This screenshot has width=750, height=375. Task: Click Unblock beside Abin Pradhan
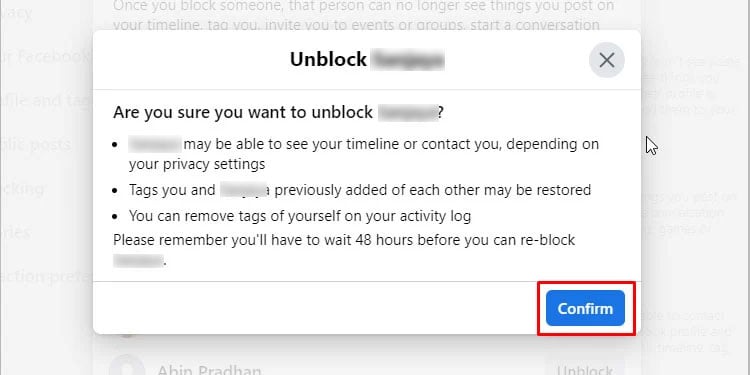click(585, 370)
